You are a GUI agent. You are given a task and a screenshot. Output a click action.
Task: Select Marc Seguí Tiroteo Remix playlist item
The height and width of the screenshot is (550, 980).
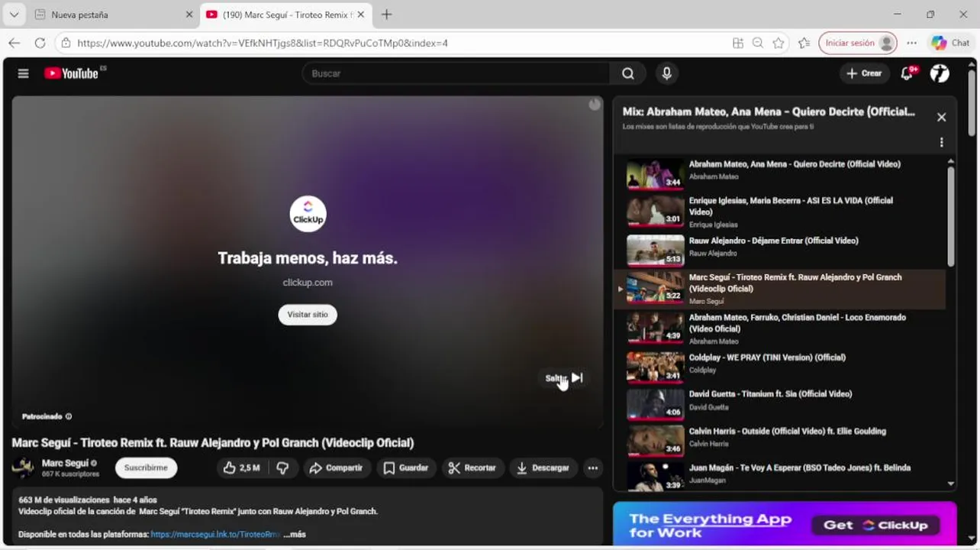pyautogui.click(x=779, y=288)
